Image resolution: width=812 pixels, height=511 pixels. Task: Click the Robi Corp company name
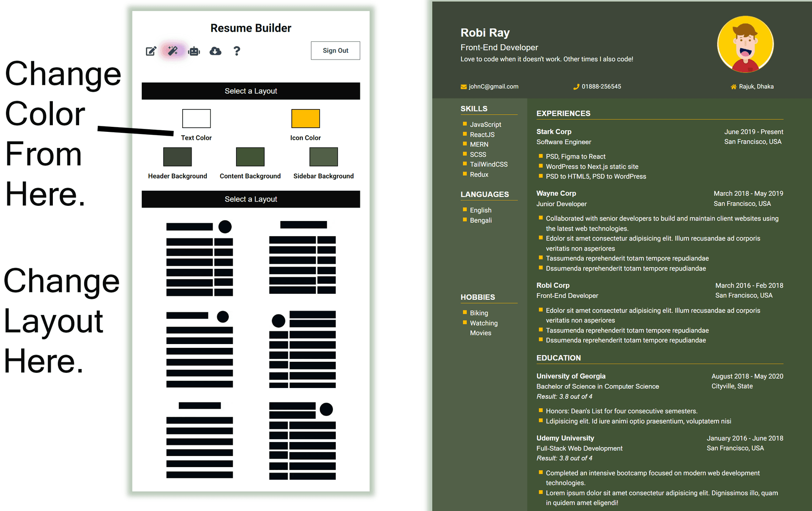pyautogui.click(x=553, y=286)
